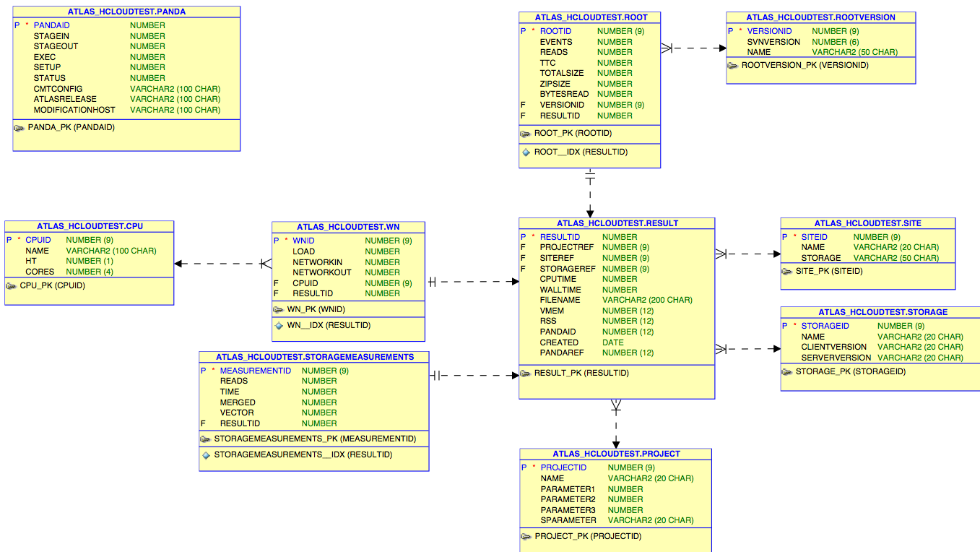
Task: Click the diamond index icon beside WN__IDX
Action: coord(279,326)
